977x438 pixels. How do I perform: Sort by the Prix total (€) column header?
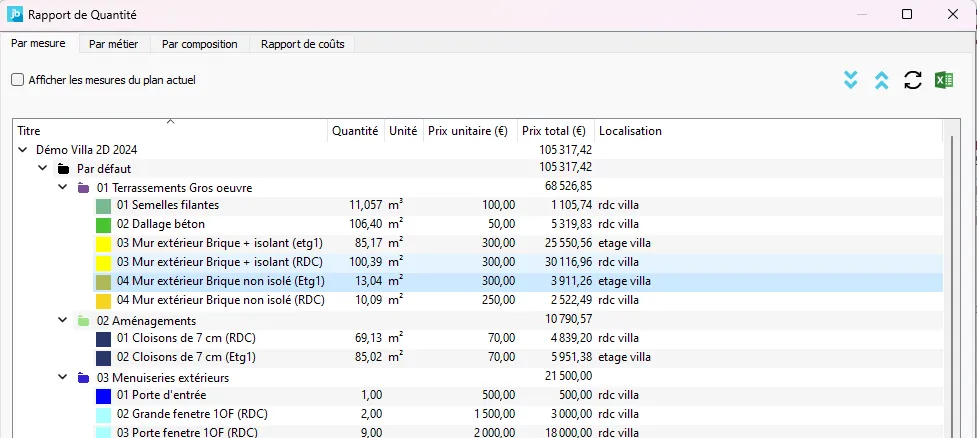556,131
